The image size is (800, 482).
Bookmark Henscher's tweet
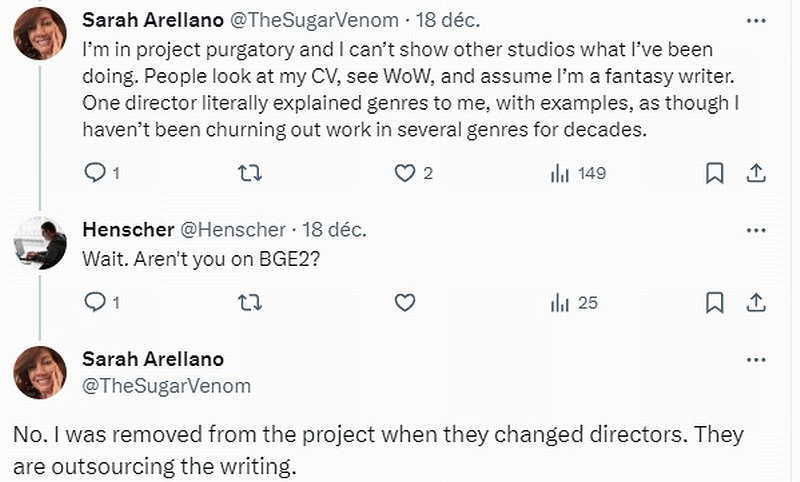point(714,301)
